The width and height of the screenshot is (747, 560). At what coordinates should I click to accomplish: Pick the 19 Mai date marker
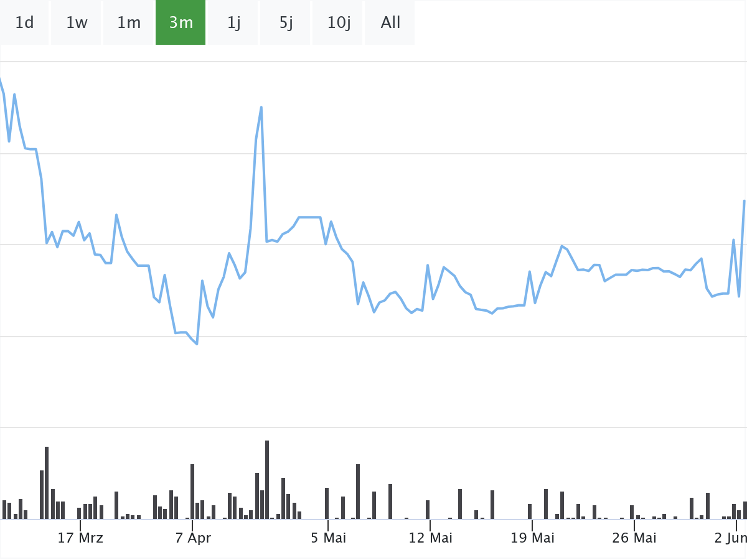(532, 538)
